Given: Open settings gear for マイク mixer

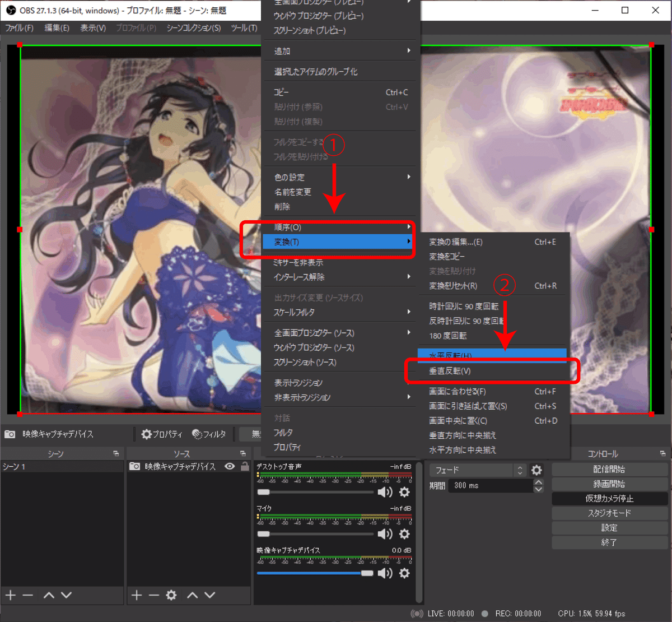Looking at the screenshot, I should pyautogui.click(x=404, y=534).
